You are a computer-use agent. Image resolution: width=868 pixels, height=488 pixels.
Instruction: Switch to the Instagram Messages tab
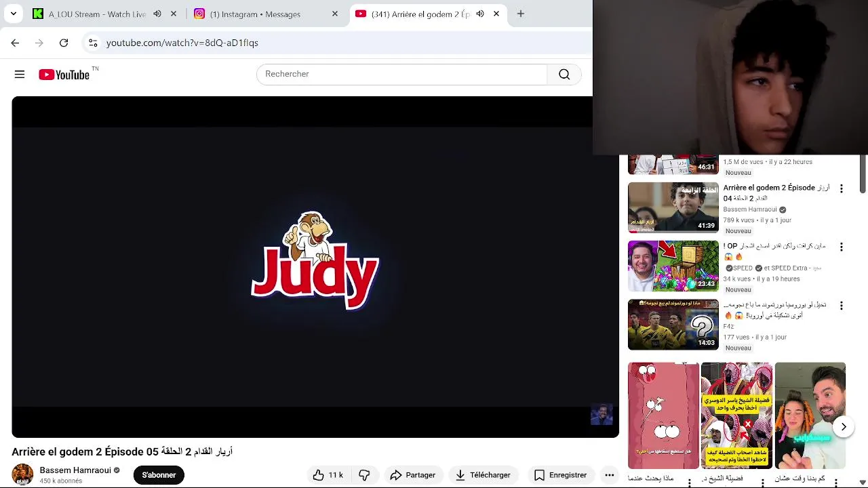[255, 14]
